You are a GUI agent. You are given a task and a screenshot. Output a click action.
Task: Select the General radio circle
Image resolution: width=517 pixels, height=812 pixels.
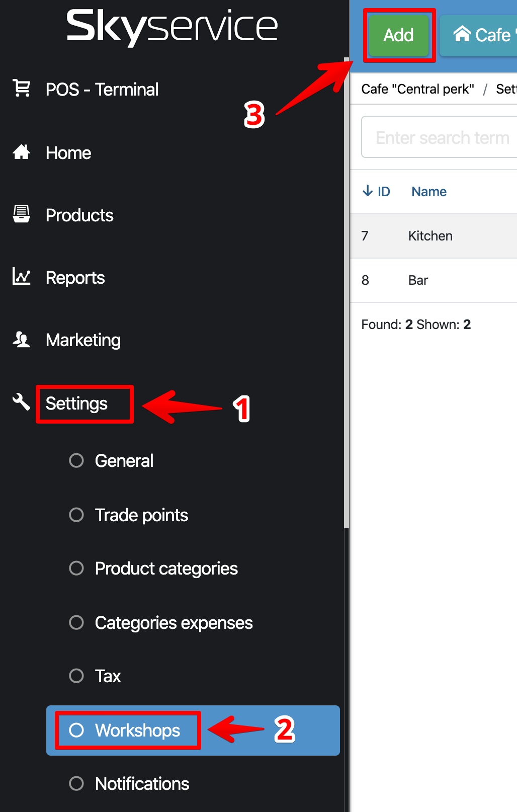(76, 460)
